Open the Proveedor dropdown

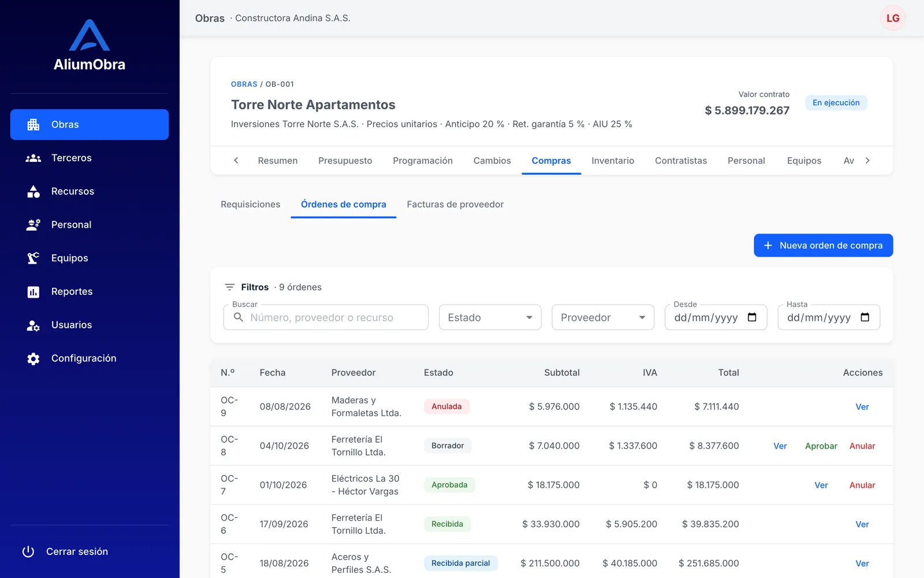[603, 317]
